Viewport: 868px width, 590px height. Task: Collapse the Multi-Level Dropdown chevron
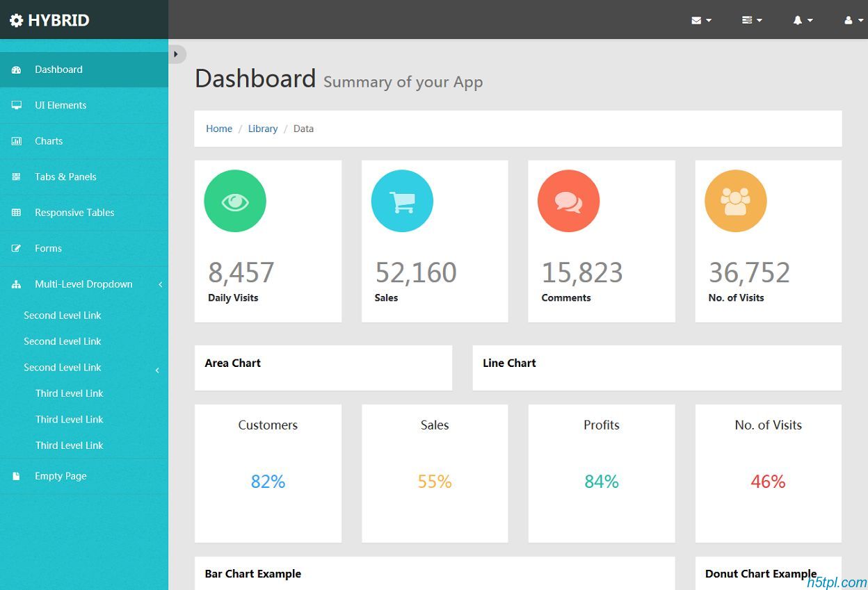tap(160, 284)
